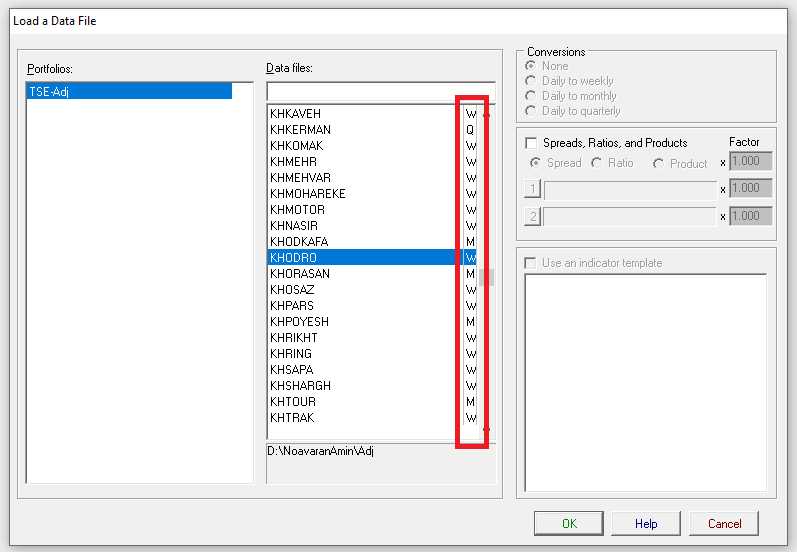The image size is (797, 552).
Task: Open the Help button
Action: pyautogui.click(x=646, y=524)
